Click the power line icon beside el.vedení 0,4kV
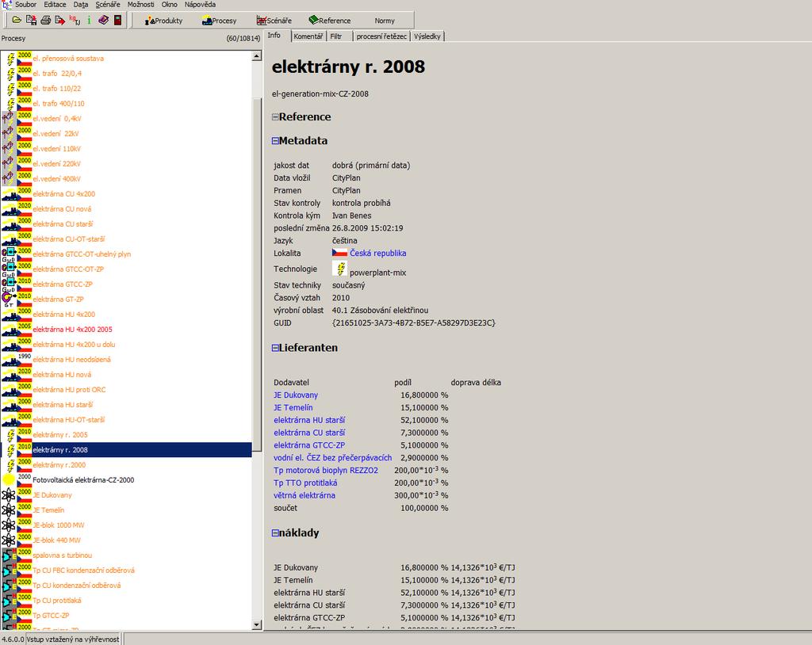 pyautogui.click(x=8, y=119)
